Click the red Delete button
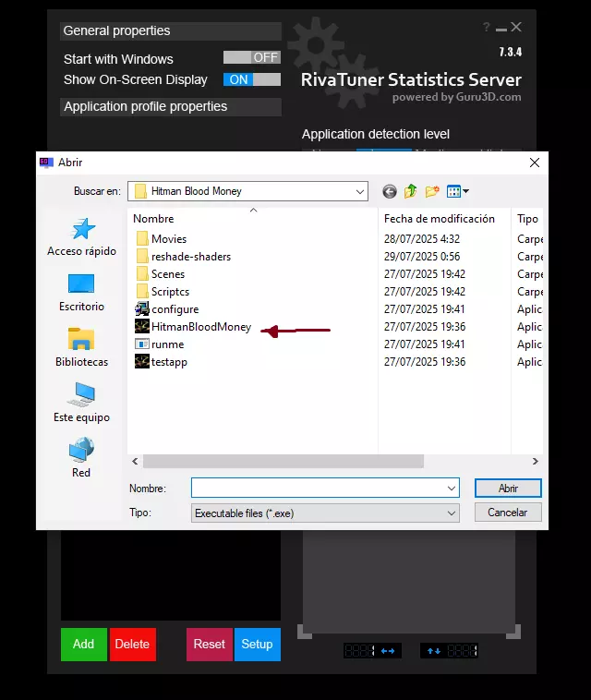 [133, 645]
